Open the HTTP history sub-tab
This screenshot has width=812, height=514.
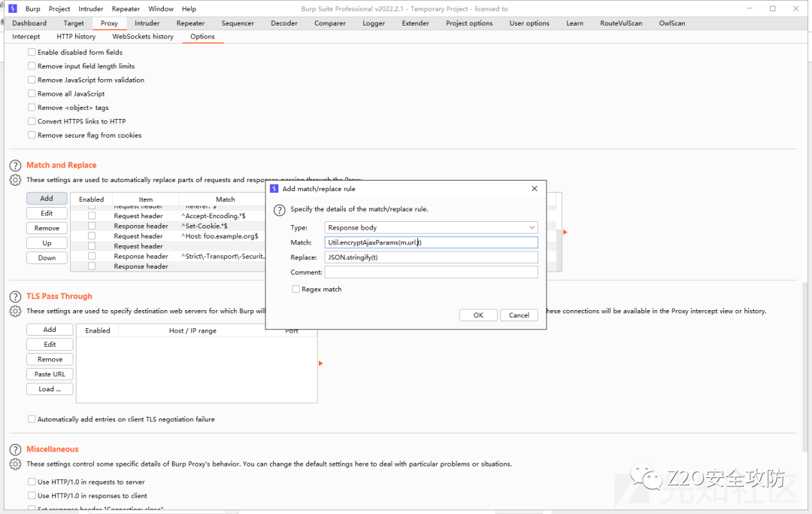(76, 37)
